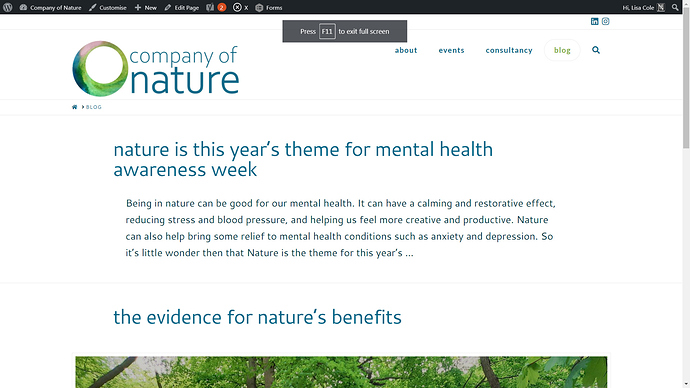Open Yoast SEO with orange badge 2
This screenshot has width=690, height=388.
pos(216,7)
